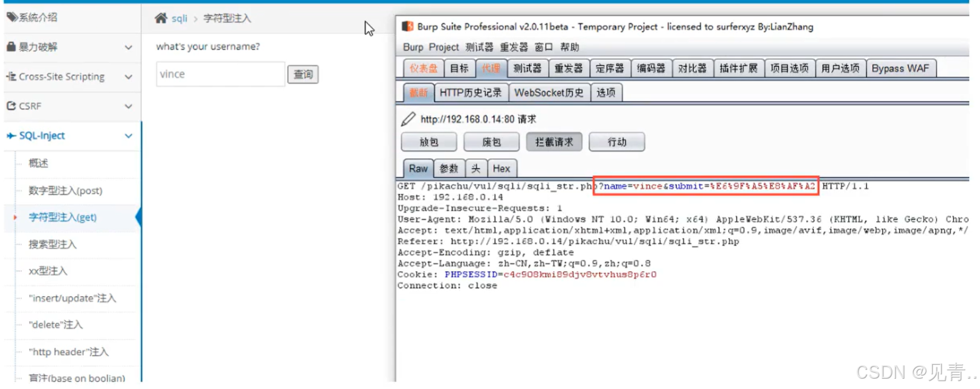Viewport: 980px width, 389px height.
Task: Switch to the 仪表盘 tab
Action: (424, 68)
